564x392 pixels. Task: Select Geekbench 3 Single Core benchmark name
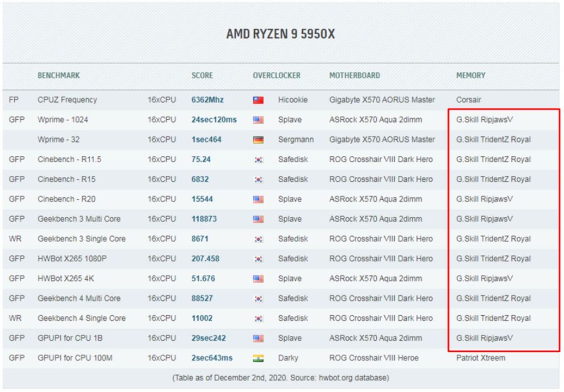[81, 239]
